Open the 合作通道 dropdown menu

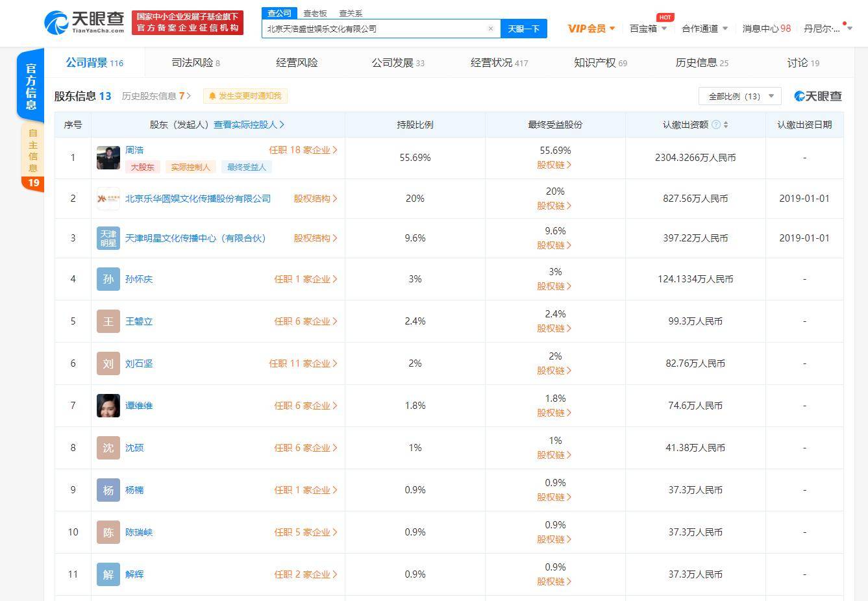pos(704,29)
